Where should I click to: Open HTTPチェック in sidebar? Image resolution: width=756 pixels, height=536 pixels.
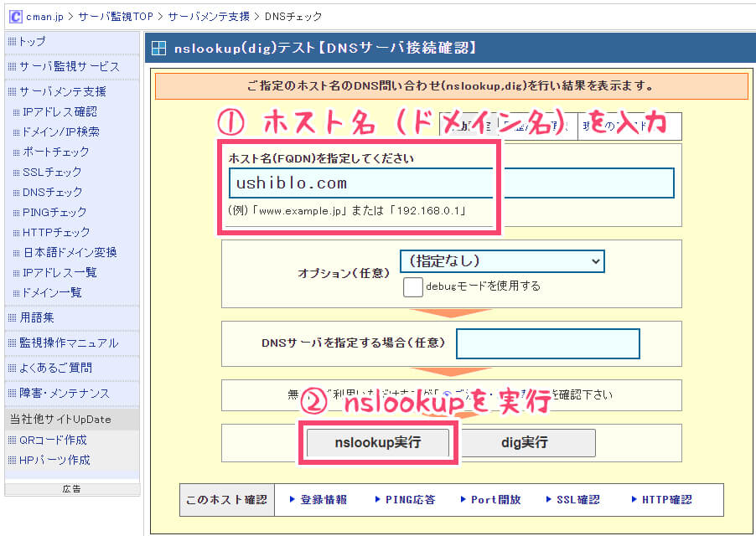coord(56,233)
